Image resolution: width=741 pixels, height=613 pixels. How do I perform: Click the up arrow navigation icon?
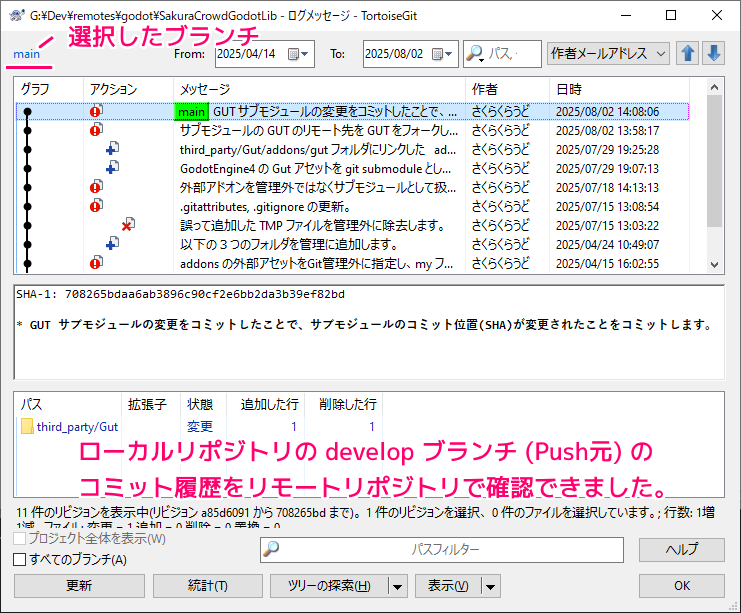688,54
